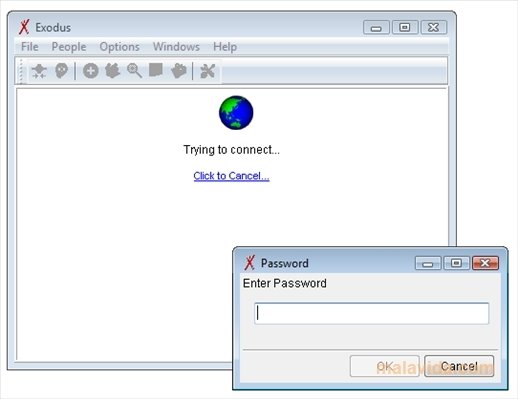This screenshot has width=518, height=399.
Task: Click the speech bubble message icon
Action: tap(156, 70)
